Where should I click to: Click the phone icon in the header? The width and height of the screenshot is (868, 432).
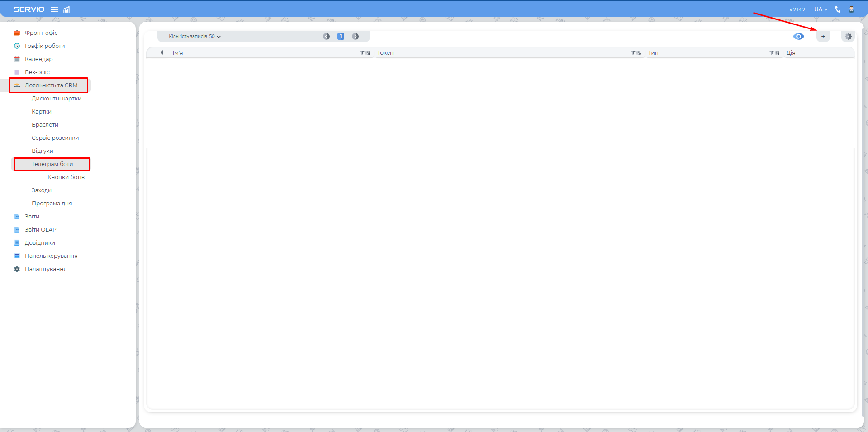point(838,9)
